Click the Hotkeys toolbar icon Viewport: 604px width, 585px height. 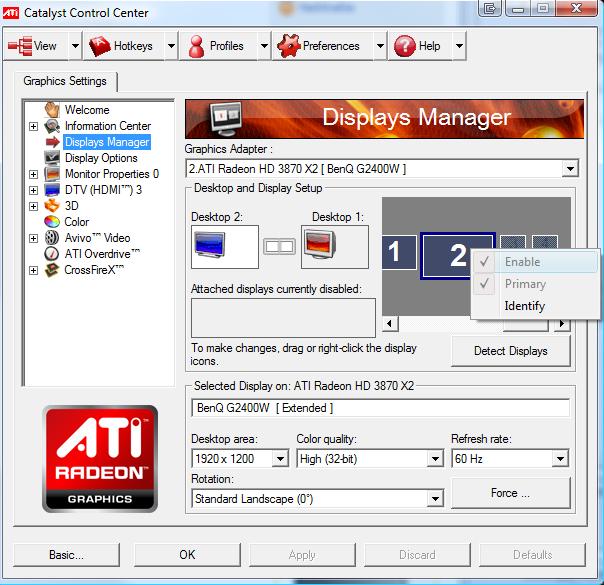click(x=99, y=46)
